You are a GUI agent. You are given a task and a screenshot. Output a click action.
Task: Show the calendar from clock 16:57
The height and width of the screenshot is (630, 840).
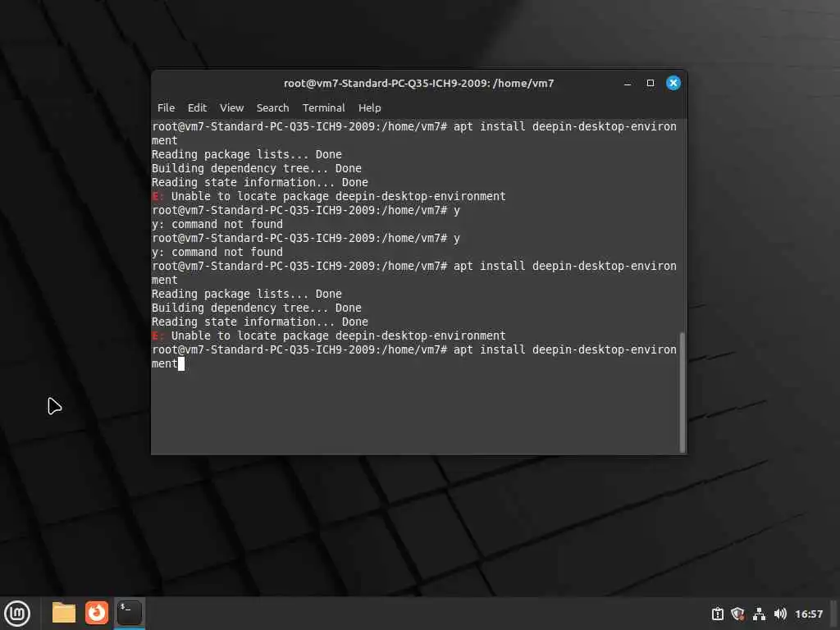(x=808, y=614)
